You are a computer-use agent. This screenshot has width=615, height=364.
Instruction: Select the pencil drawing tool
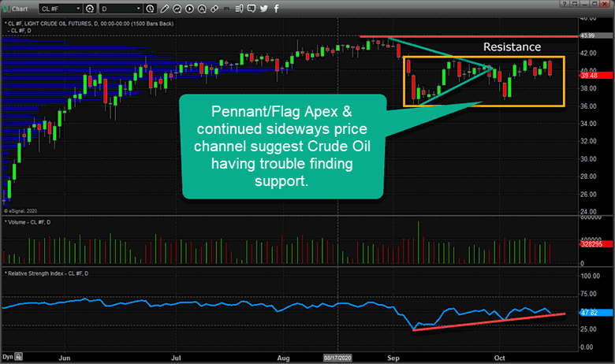(165, 9)
